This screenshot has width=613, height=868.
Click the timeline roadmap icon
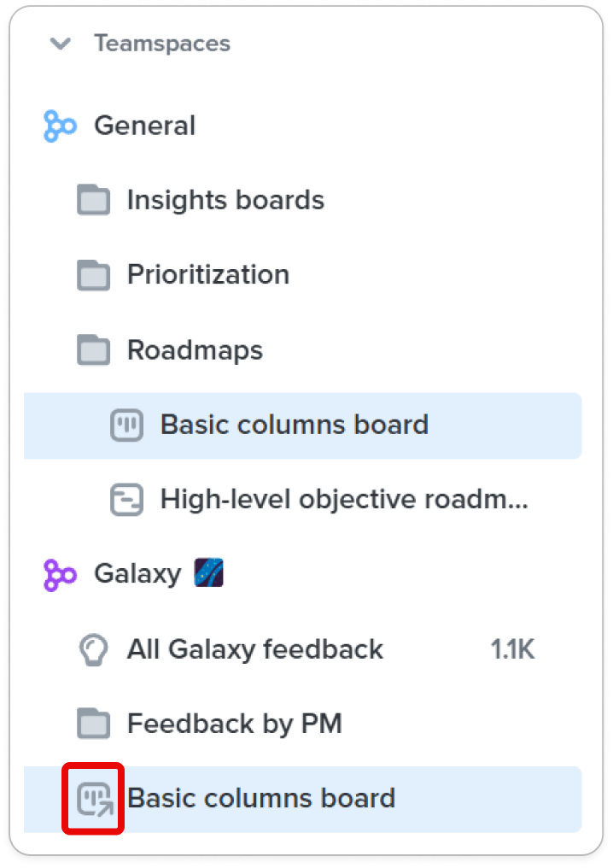click(126, 500)
